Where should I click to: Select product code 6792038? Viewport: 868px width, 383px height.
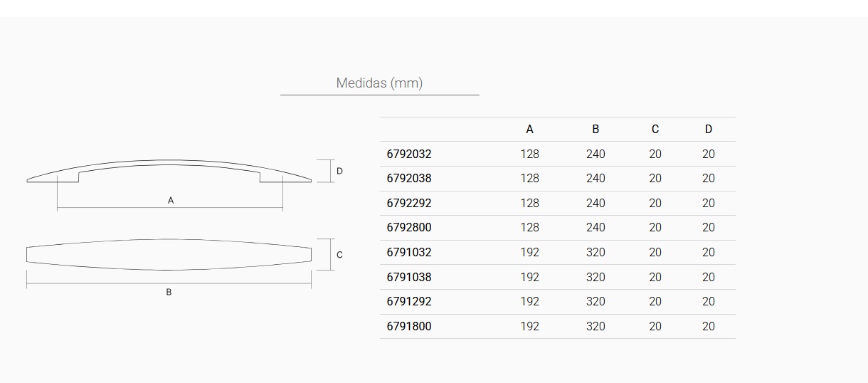(409, 178)
